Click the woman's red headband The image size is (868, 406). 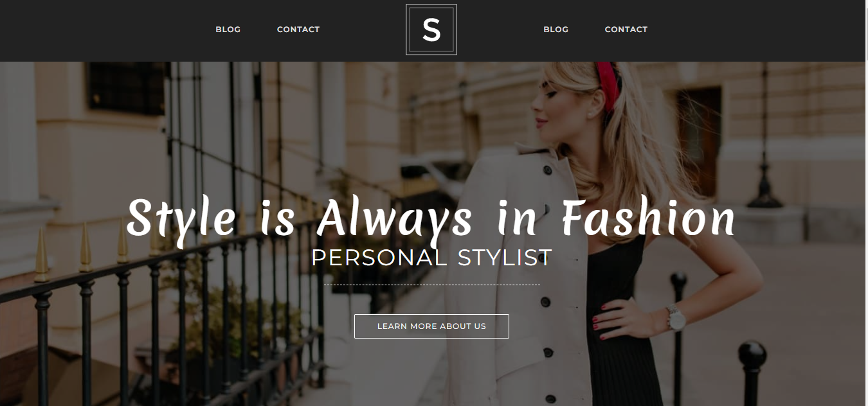[608, 82]
